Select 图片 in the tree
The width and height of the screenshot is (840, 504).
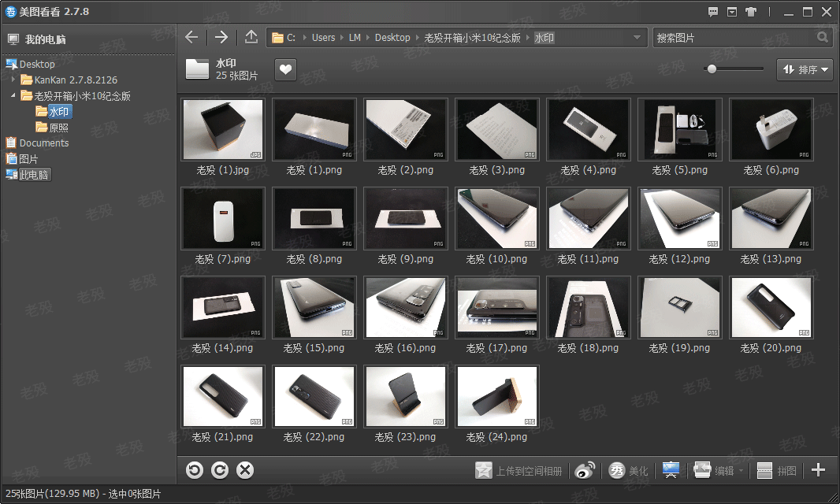click(28, 159)
